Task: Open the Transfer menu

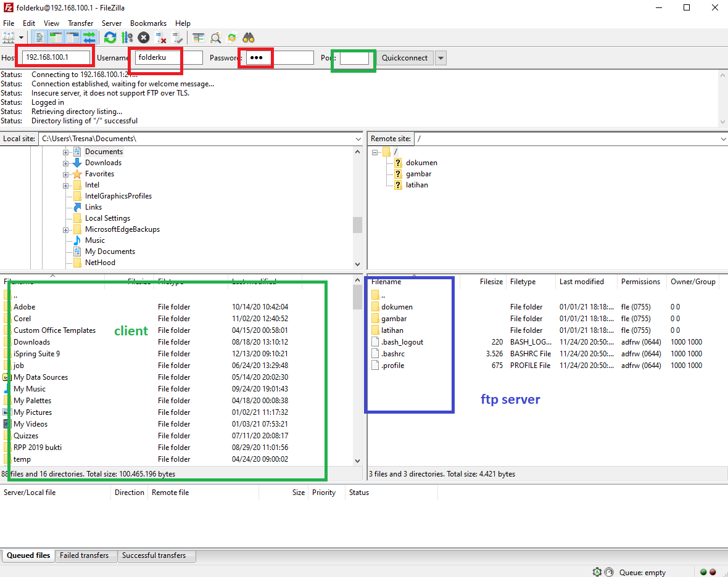Action: (x=80, y=23)
